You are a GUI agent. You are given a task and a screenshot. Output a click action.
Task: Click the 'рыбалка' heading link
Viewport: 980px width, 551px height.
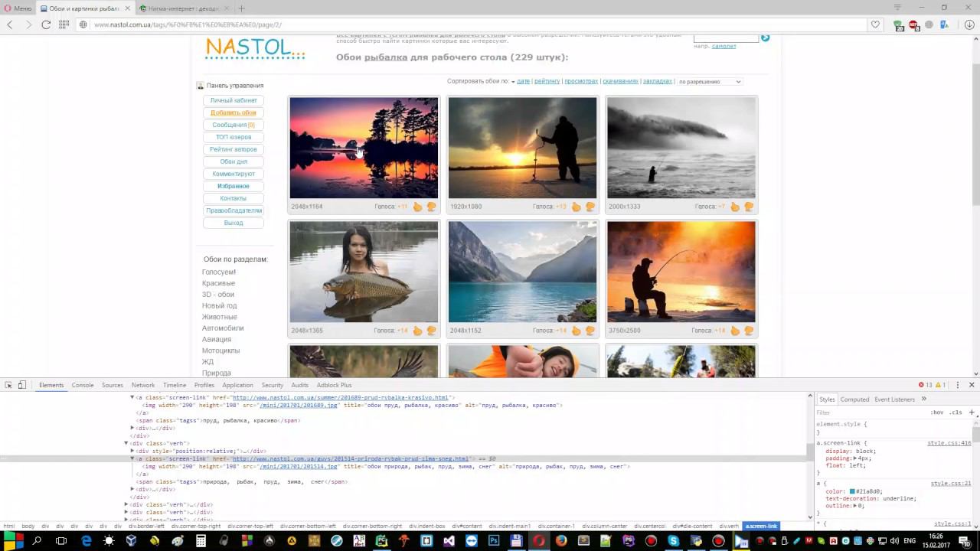(x=386, y=57)
